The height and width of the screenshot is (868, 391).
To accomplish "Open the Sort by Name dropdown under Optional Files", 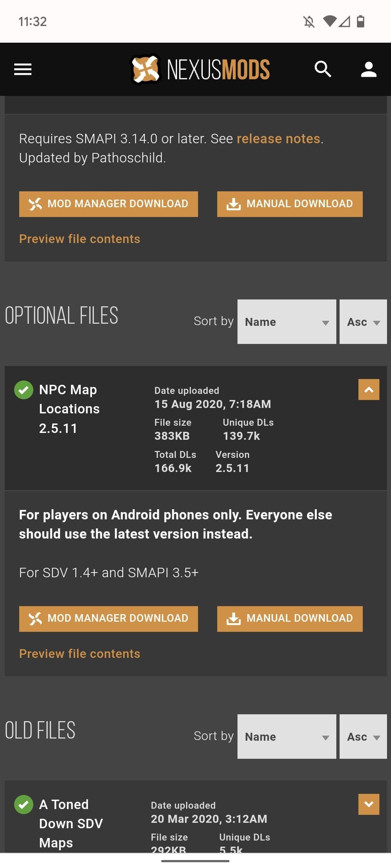I will click(286, 322).
